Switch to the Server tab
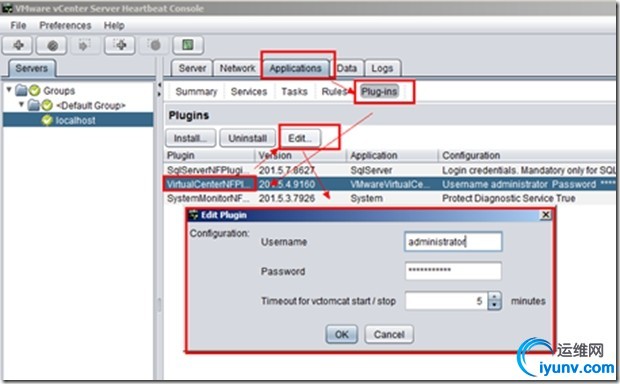Viewport: 620px width, 384px height. [192, 68]
